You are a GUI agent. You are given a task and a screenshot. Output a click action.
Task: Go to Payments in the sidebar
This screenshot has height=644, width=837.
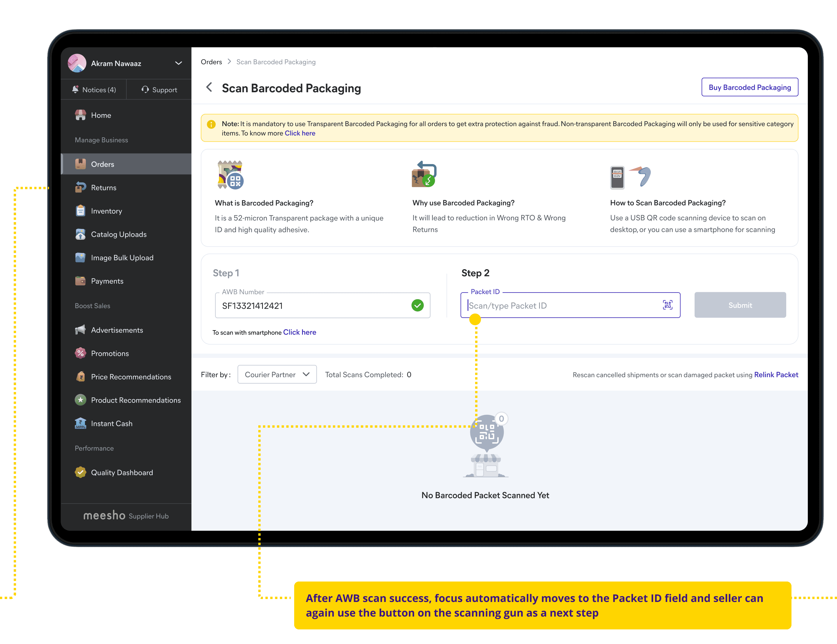click(x=107, y=281)
